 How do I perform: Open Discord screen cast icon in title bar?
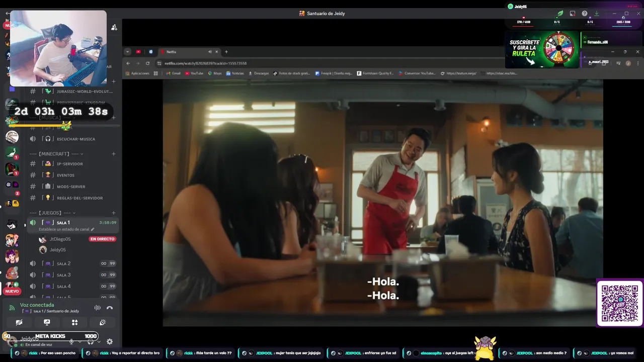(x=573, y=14)
